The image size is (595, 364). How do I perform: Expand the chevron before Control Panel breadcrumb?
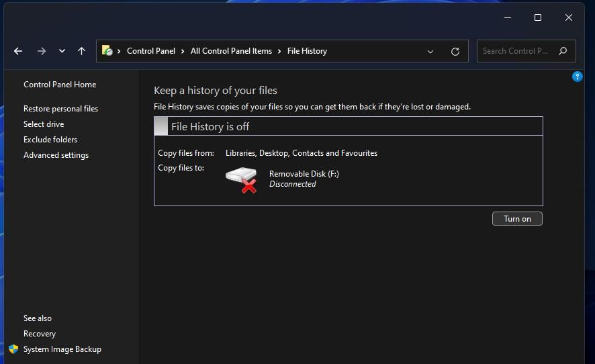[119, 51]
